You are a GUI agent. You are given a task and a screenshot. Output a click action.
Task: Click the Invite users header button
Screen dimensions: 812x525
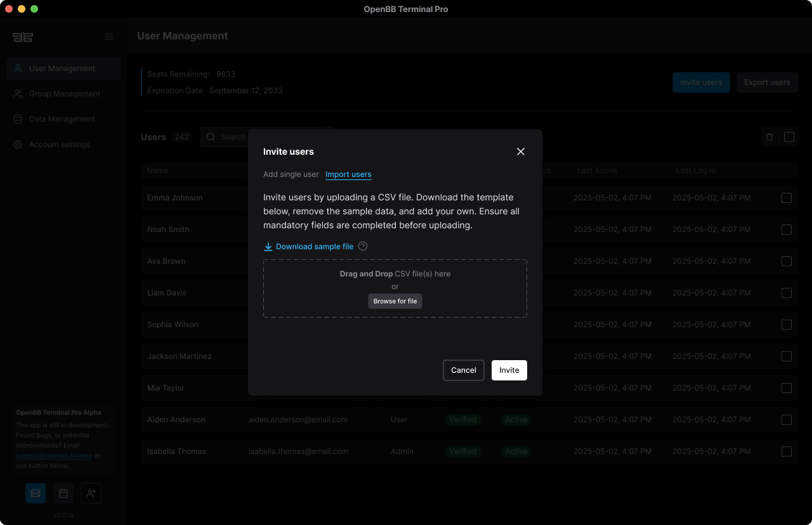(x=701, y=82)
